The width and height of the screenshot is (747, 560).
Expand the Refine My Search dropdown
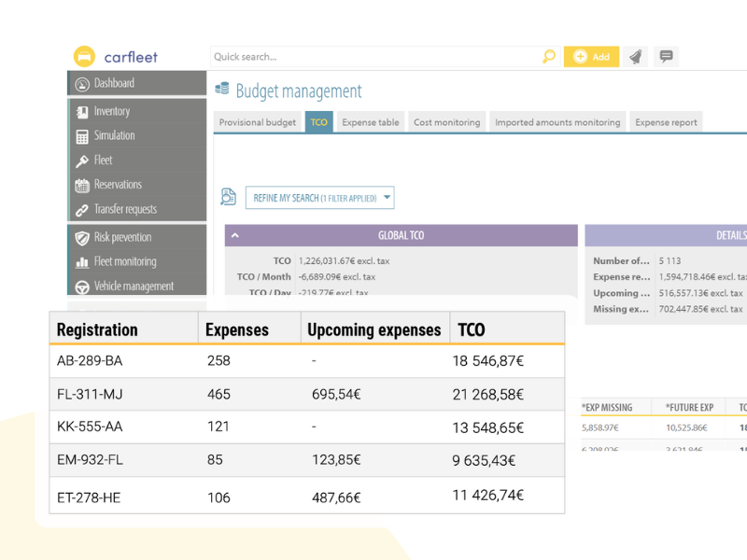tap(319, 198)
